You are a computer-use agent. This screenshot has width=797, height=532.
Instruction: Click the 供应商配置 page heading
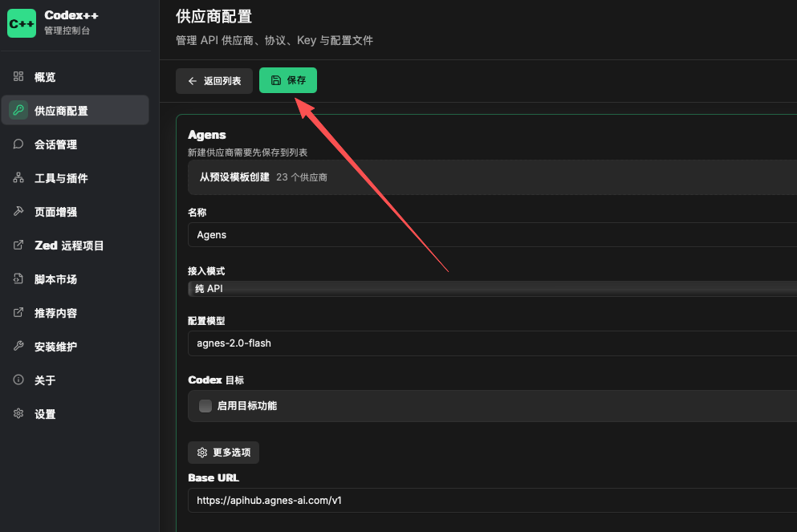[214, 16]
